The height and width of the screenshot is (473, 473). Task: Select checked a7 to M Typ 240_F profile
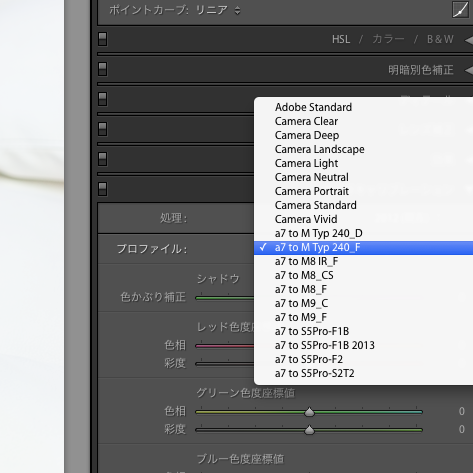pos(363,247)
